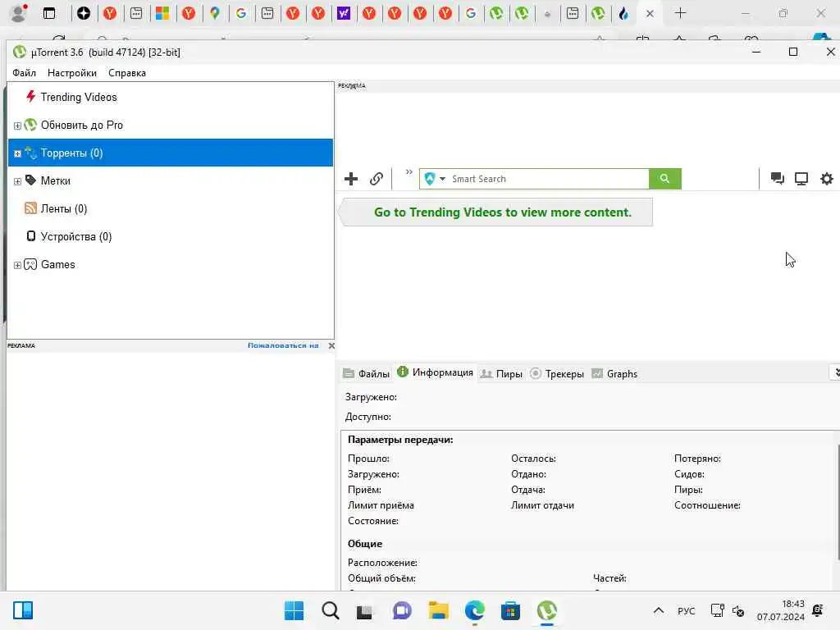Screen dimensions: 840x630
Task: Open the Файл menu
Action: tap(24, 73)
